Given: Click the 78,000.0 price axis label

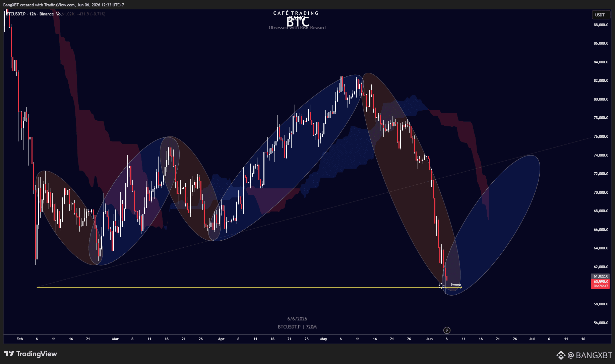Looking at the screenshot, I should tap(601, 118).
